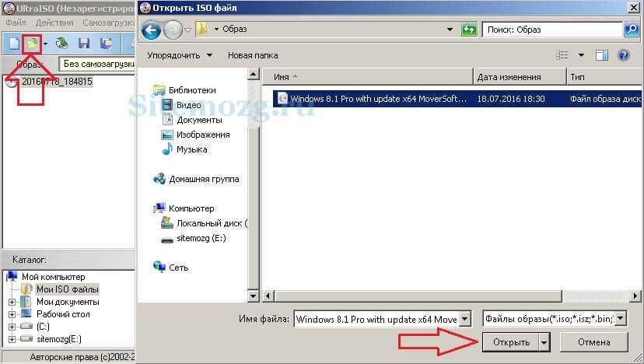Expand the Мои документы tree node
Image resolution: width=644 pixels, height=364 pixels.
click(x=12, y=302)
